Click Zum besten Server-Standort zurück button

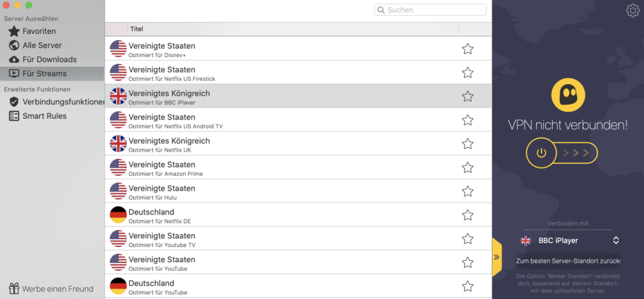click(x=568, y=261)
